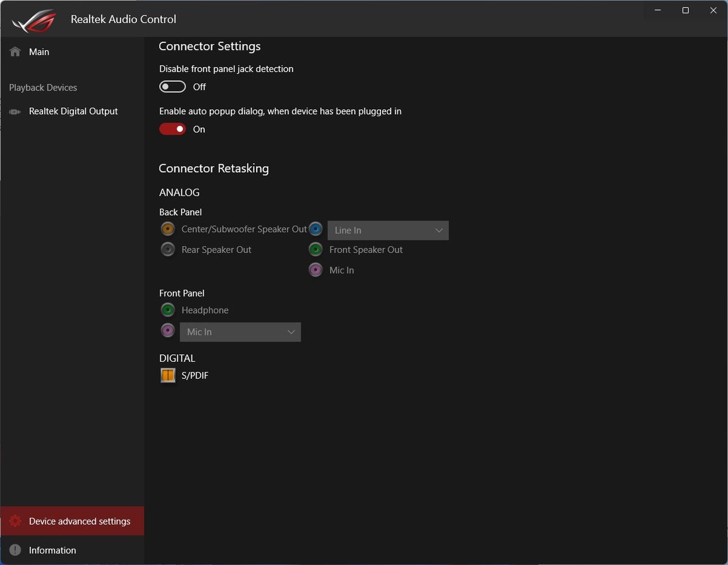Go to the Main page

pyautogui.click(x=72, y=52)
